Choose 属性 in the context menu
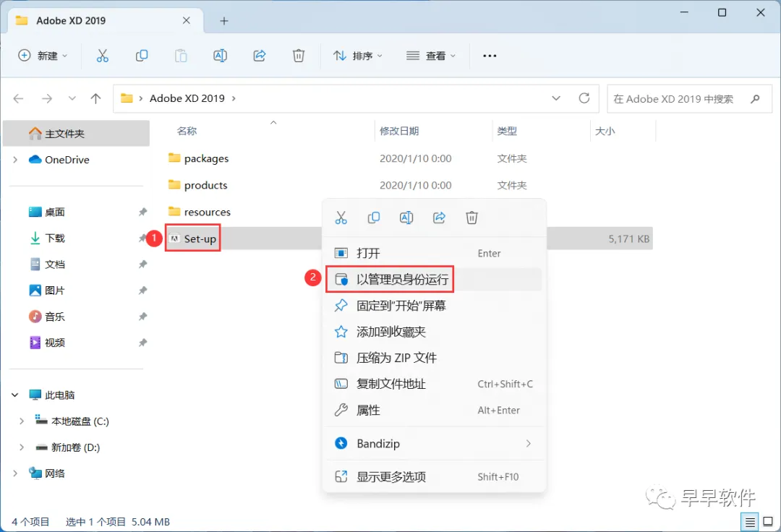781x532 pixels. (x=434, y=410)
